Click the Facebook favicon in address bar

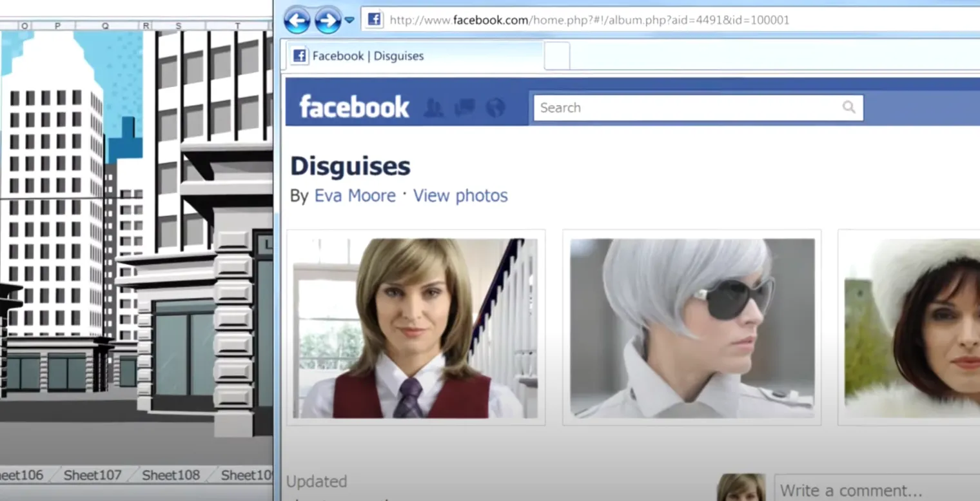374,19
